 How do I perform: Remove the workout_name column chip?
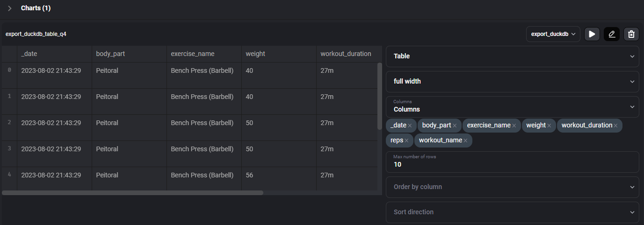pos(465,141)
